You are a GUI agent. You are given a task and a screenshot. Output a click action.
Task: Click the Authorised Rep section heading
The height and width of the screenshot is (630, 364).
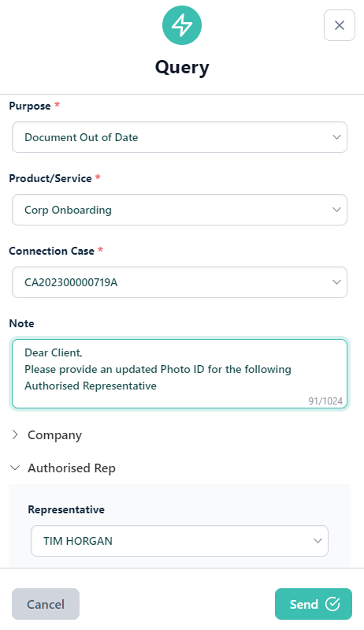click(x=72, y=468)
